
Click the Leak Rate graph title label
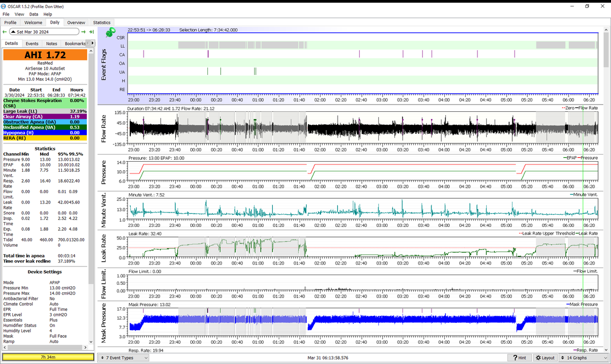[103, 248]
